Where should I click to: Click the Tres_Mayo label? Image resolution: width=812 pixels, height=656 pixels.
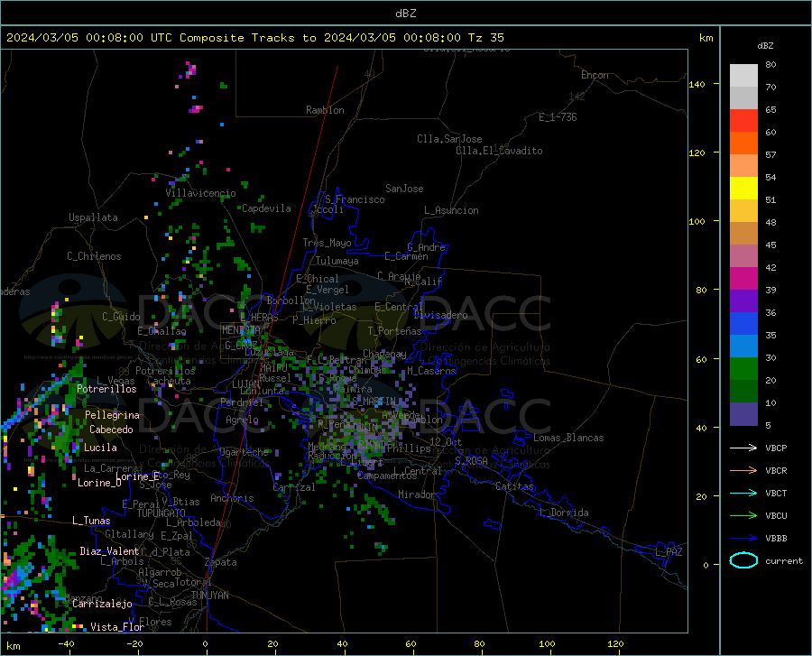click(x=327, y=243)
